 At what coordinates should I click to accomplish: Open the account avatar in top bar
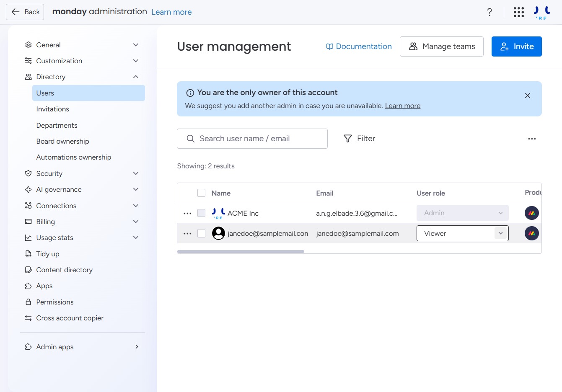coord(542,12)
